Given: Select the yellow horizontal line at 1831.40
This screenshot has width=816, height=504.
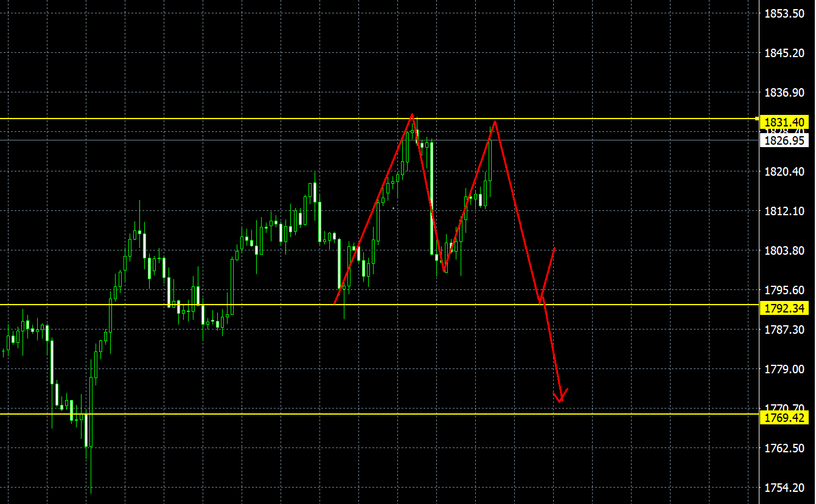Looking at the screenshot, I should click(x=380, y=119).
